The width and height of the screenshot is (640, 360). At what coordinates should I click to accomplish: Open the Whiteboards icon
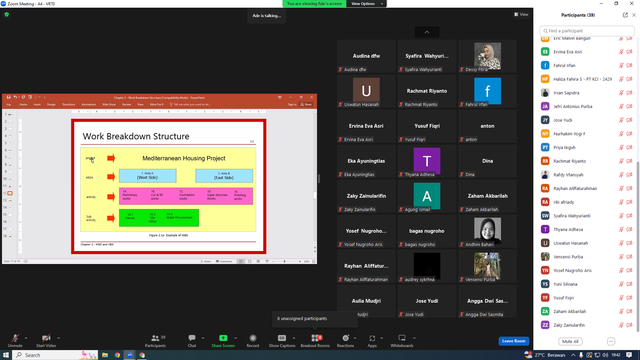coord(402,338)
